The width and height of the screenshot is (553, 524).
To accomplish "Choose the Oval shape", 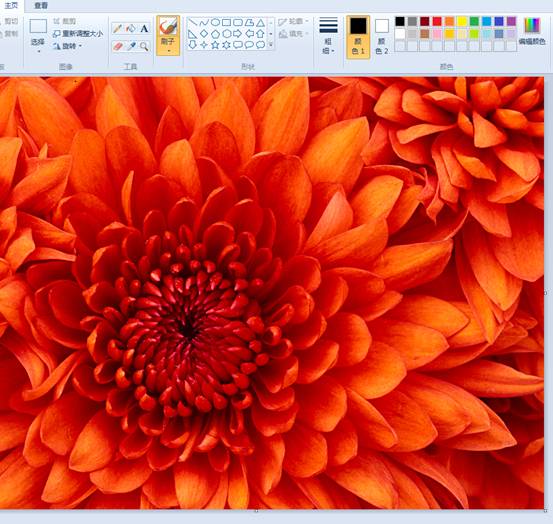I will (x=215, y=23).
